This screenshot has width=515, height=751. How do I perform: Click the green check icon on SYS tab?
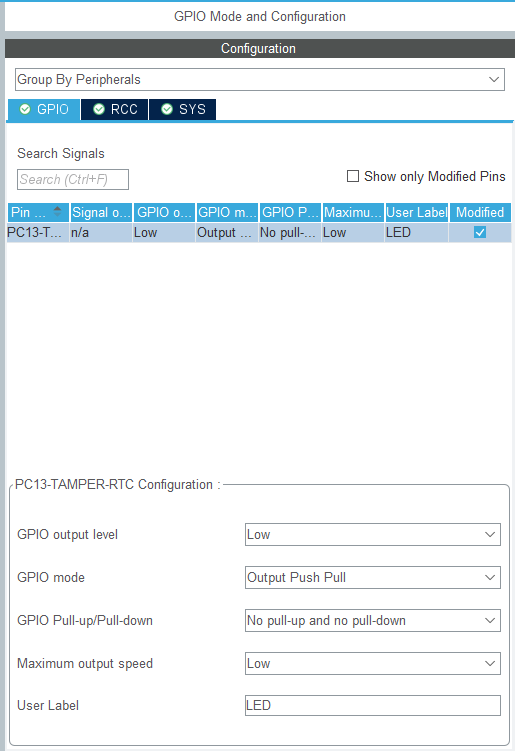click(167, 110)
